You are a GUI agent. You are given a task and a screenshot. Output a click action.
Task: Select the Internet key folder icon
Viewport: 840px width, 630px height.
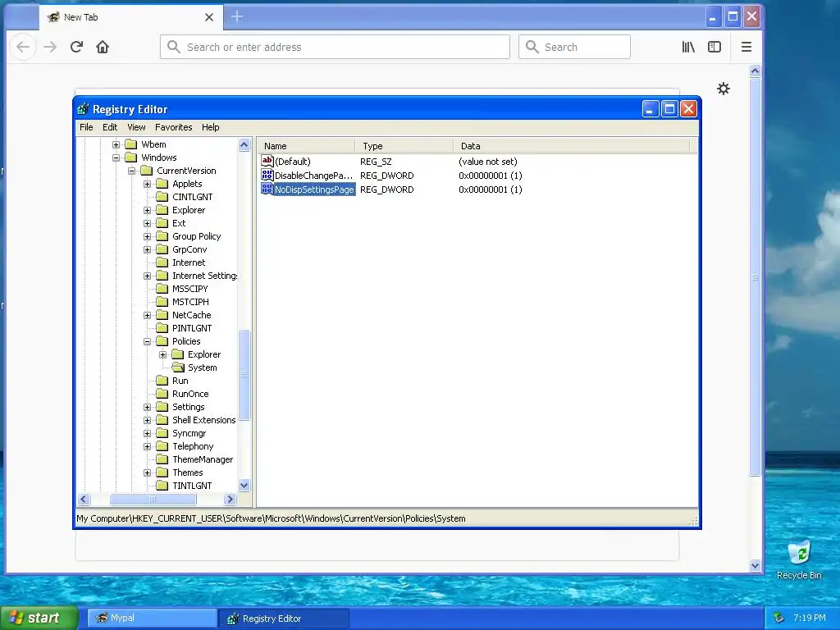[162, 262]
